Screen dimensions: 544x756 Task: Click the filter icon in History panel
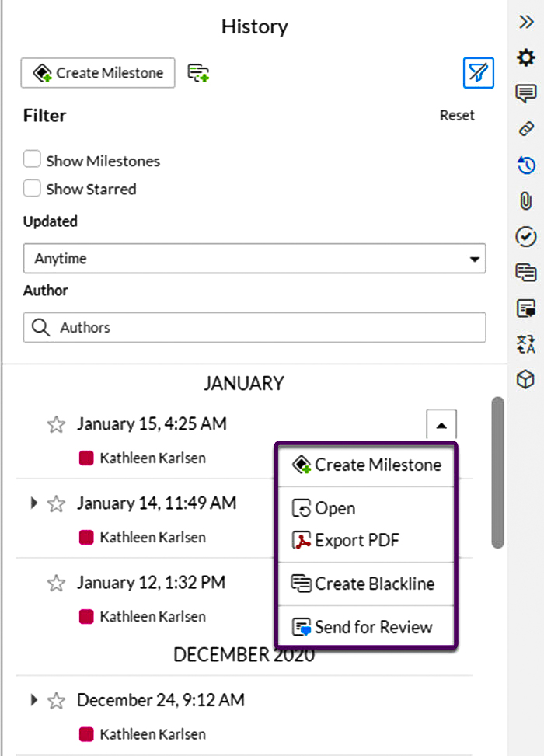pyautogui.click(x=479, y=73)
